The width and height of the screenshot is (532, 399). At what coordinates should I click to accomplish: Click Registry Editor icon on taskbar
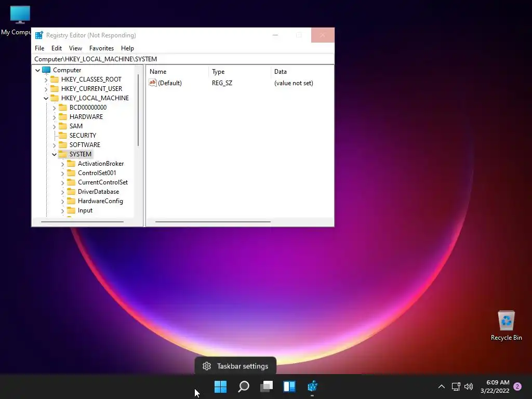(x=312, y=387)
